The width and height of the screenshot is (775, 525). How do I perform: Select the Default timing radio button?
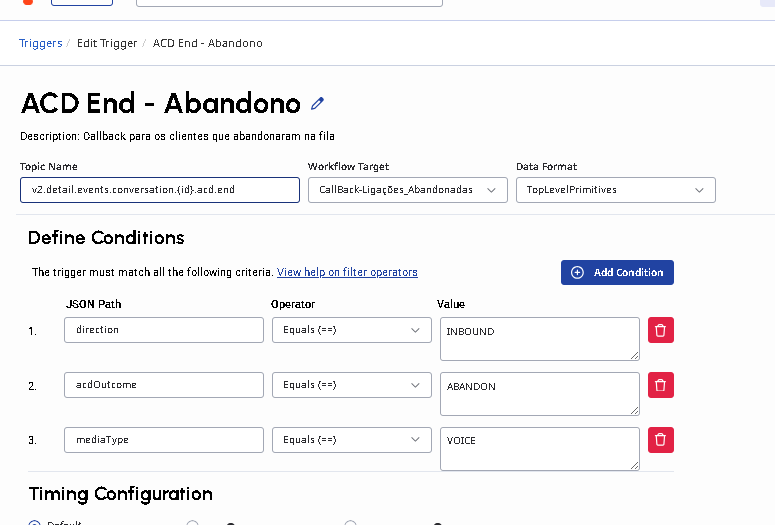click(34, 522)
